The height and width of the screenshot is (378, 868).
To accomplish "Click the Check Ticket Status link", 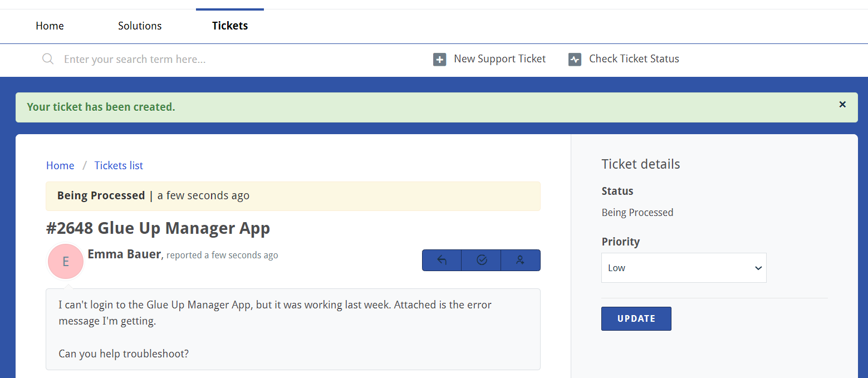I will (x=634, y=59).
